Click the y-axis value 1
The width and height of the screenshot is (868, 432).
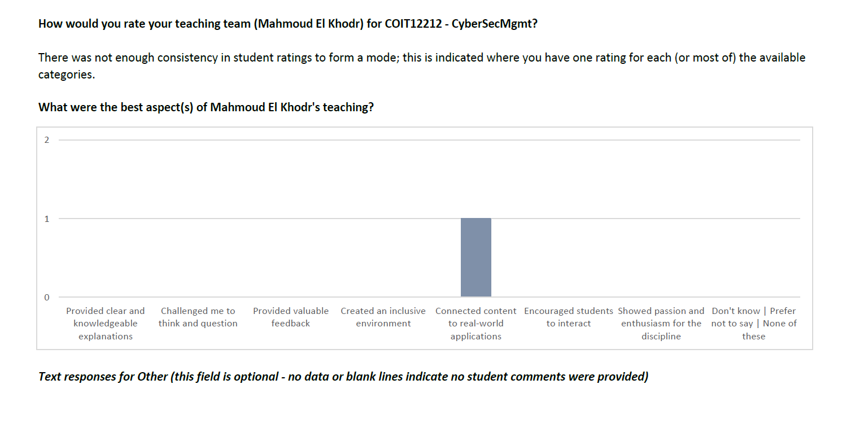(x=47, y=219)
